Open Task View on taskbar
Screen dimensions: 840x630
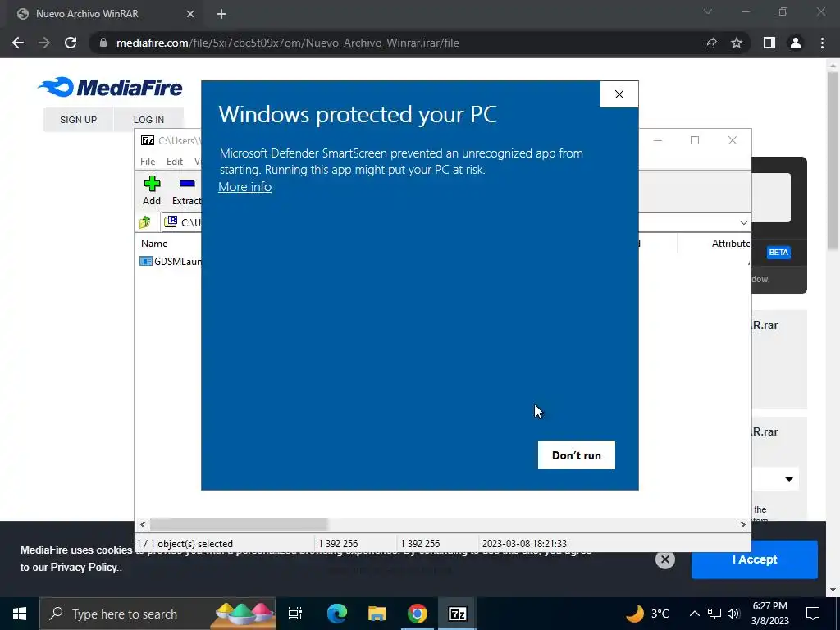coord(295,614)
